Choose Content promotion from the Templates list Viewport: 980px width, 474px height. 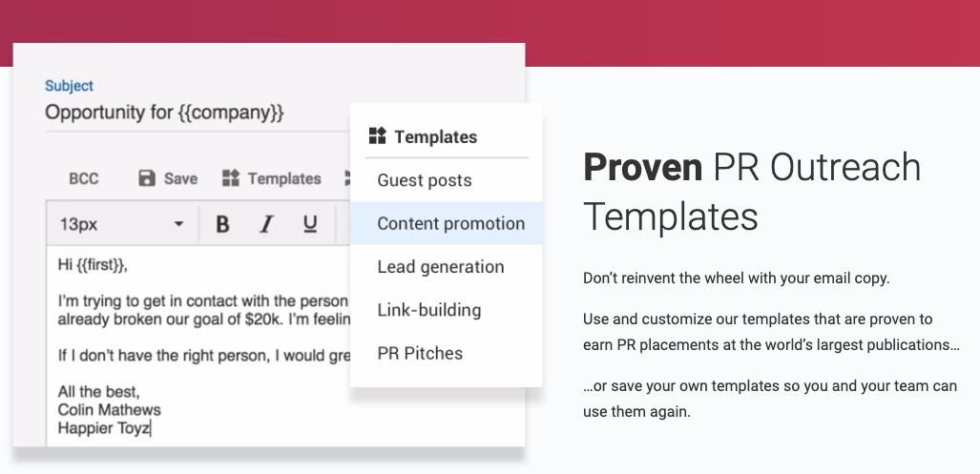pyautogui.click(x=447, y=223)
